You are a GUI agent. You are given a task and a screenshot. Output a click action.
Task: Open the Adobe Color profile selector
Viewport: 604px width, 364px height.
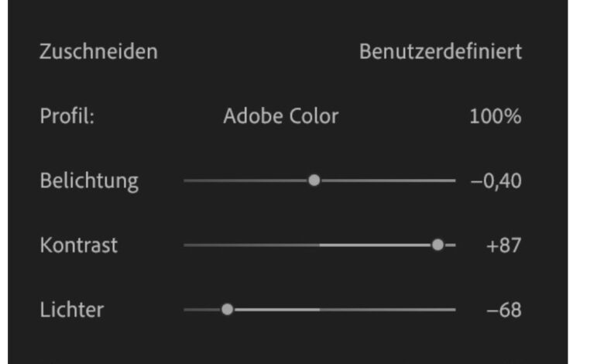(280, 117)
